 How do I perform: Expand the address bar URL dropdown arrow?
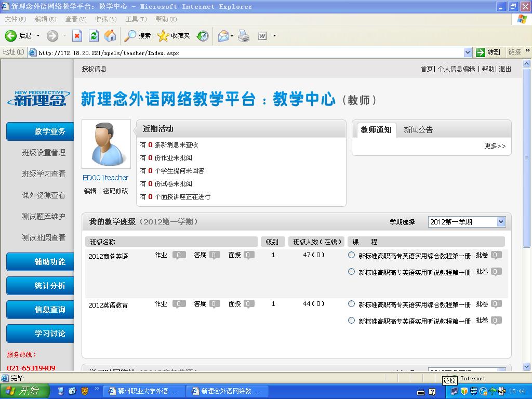click(x=467, y=52)
